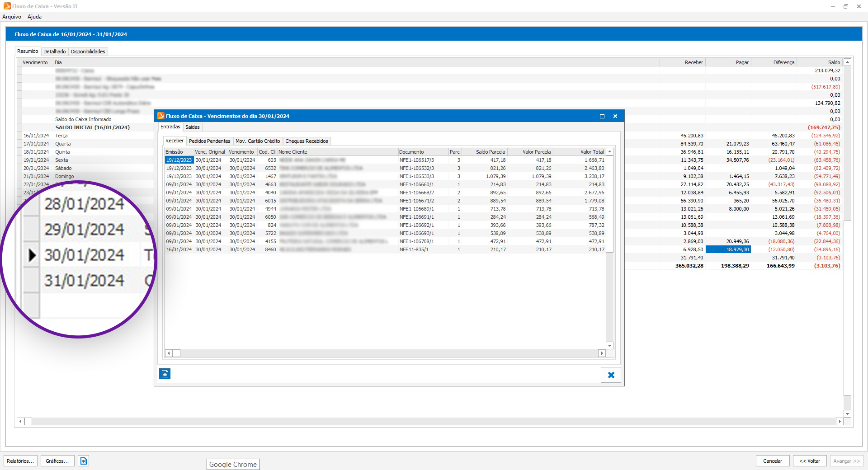Click the Pagar column header in main grid

click(728, 62)
